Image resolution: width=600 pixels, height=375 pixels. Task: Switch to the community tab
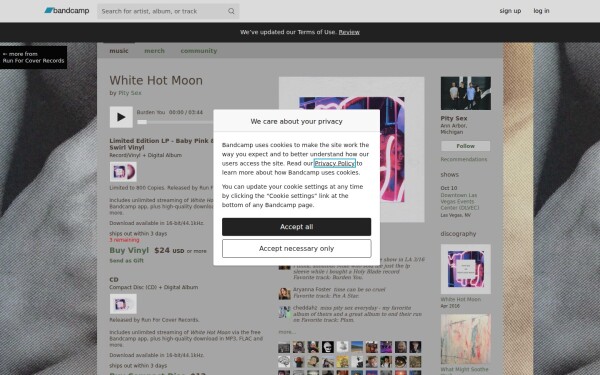pos(199,51)
